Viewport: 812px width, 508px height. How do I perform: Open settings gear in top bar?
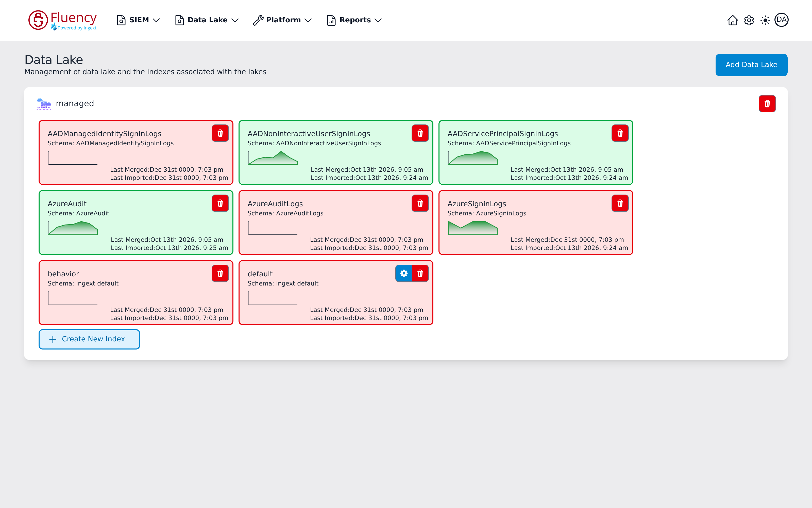coord(749,20)
